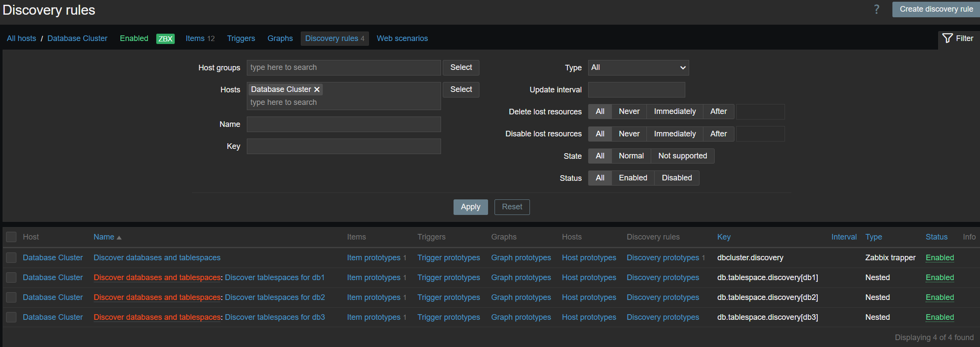Focus the Name filter field

point(343,124)
